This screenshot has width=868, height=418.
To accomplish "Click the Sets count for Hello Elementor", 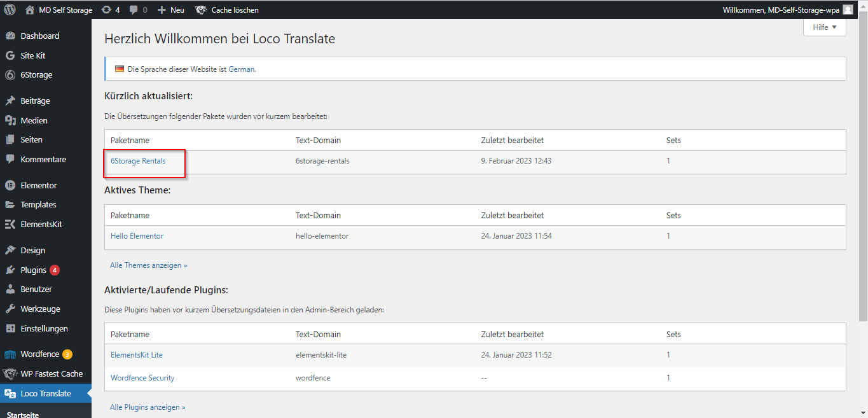I will [x=668, y=236].
